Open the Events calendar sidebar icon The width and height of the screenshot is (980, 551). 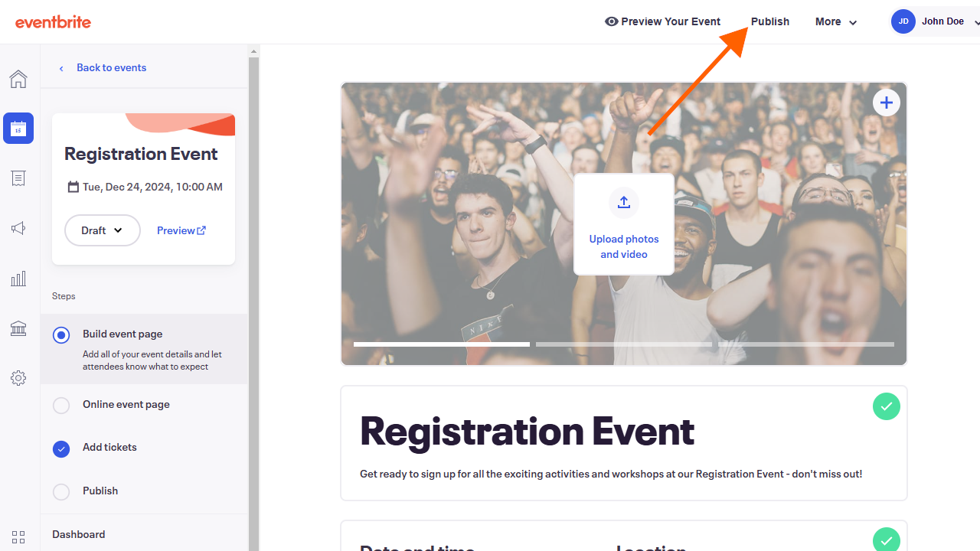click(18, 129)
